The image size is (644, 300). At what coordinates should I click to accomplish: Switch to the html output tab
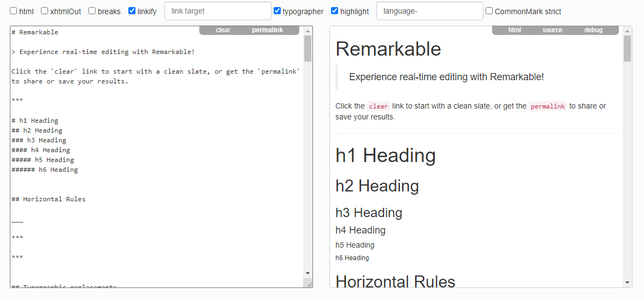(x=515, y=30)
